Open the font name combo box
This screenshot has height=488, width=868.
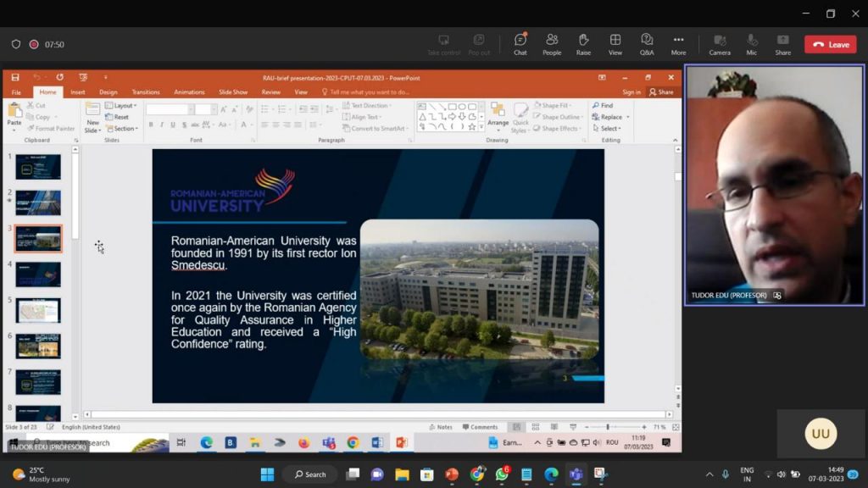coord(170,109)
